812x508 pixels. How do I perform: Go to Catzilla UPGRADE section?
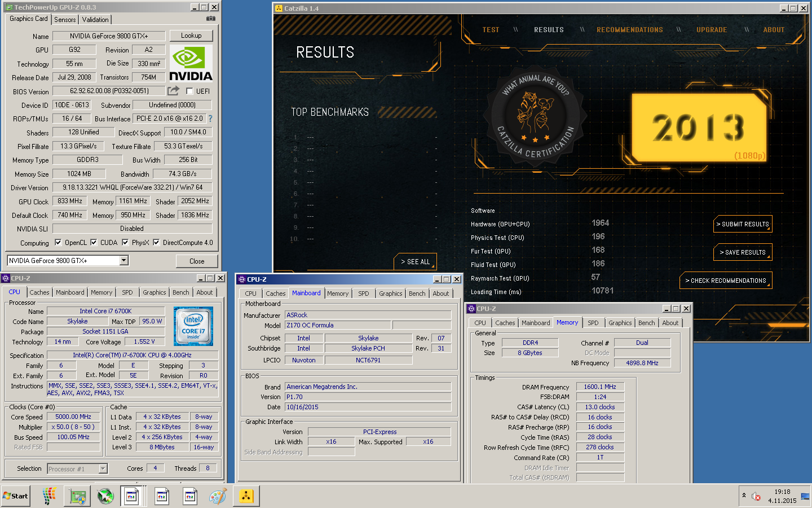712,30
